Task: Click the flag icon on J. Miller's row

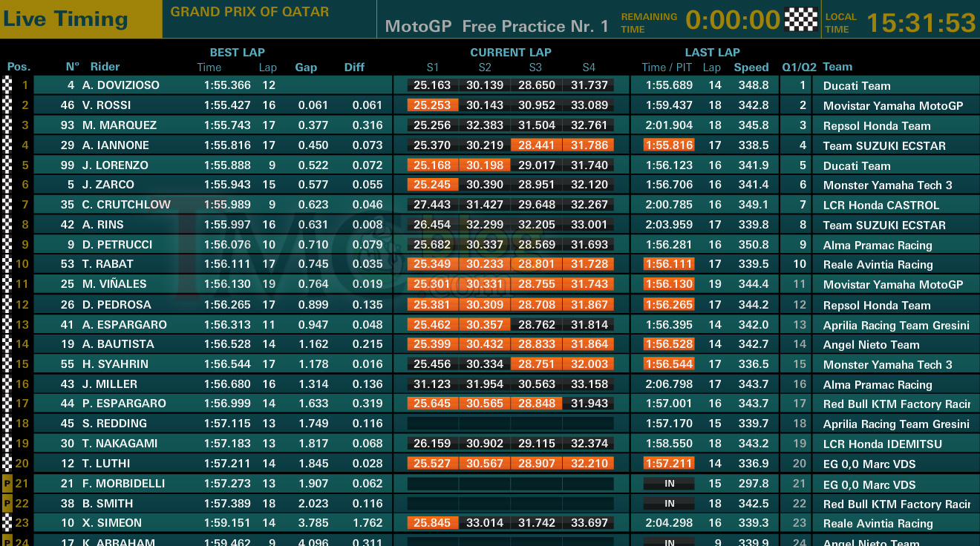Action: click(x=7, y=384)
